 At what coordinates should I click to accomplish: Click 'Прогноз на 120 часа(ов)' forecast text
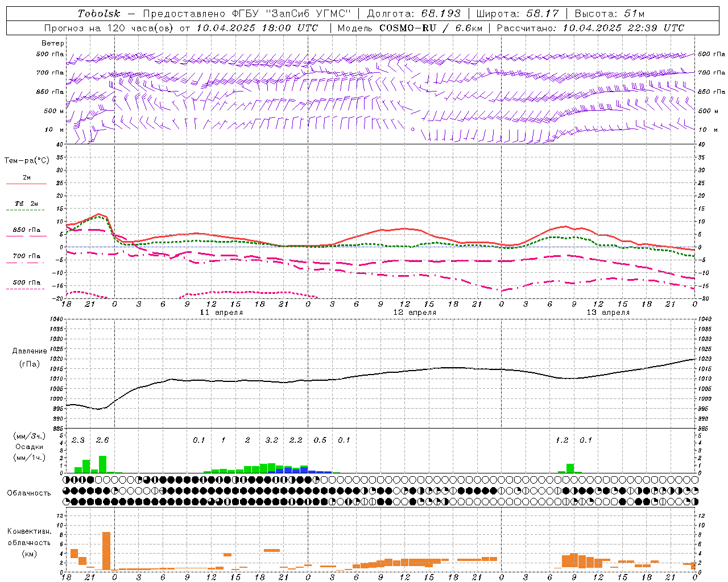click(109, 28)
